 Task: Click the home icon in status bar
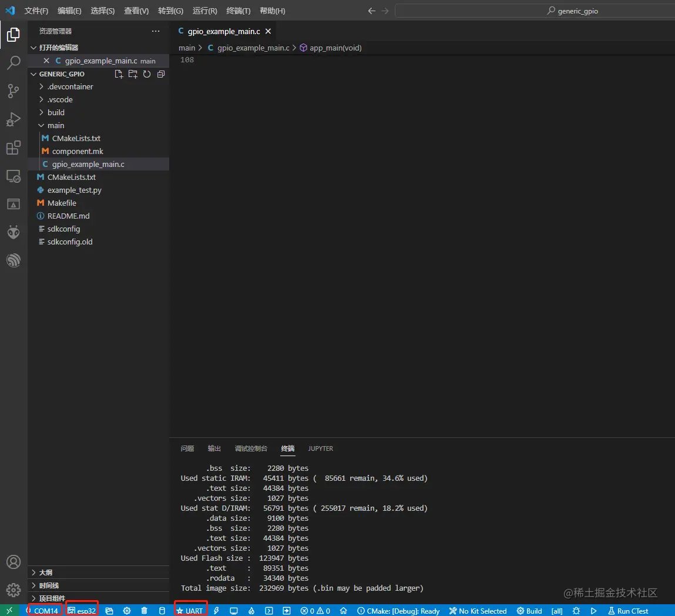[x=344, y=611]
